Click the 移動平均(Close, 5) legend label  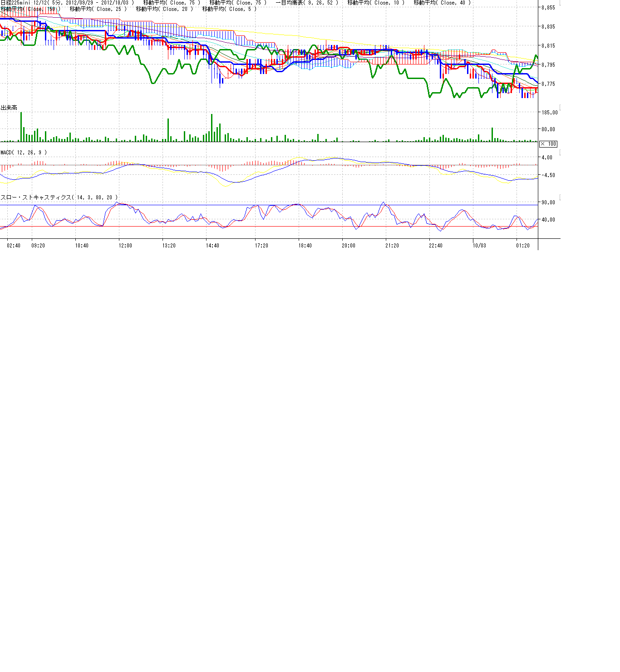coord(229,9)
